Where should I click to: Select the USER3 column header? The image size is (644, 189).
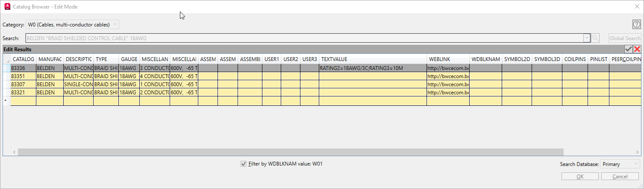[x=309, y=59]
